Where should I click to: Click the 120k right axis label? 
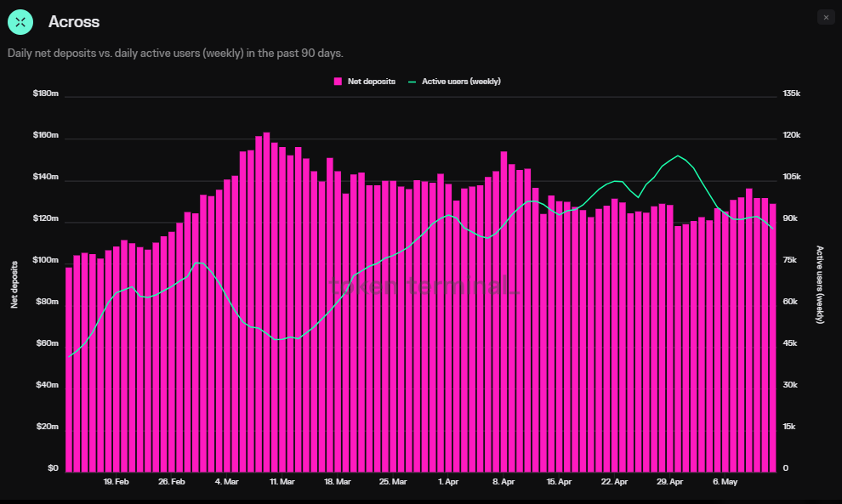792,135
